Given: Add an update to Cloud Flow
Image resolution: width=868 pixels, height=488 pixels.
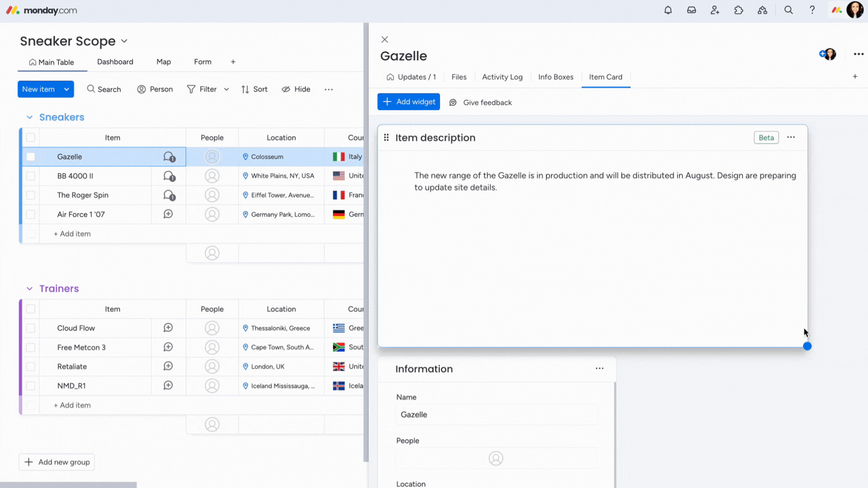Looking at the screenshot, I should click(x=168, y=328).
